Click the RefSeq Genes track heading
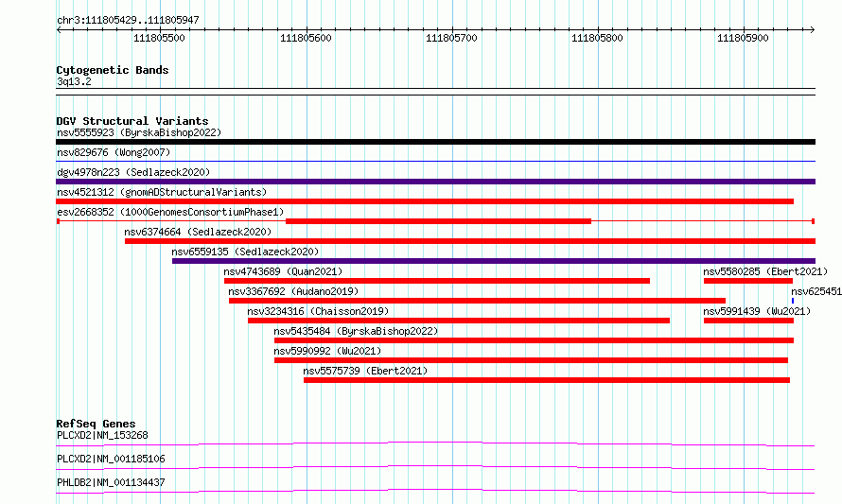842x504 pixels. 96,424
